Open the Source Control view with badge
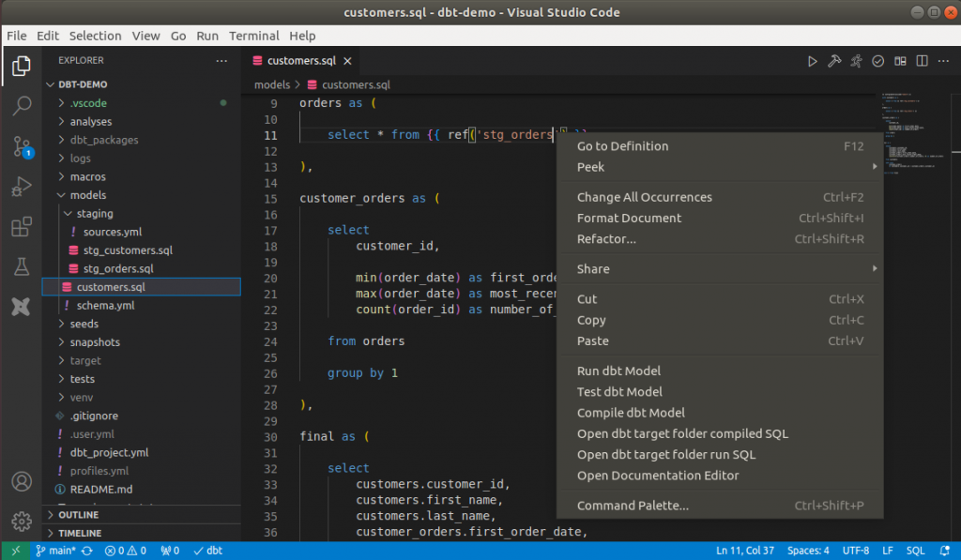 pos(23,147)
